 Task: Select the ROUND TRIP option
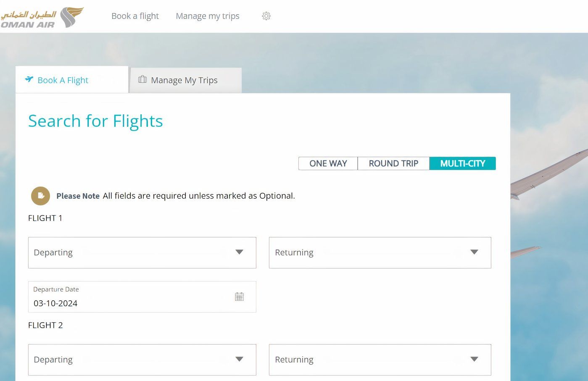tap(393, 163)
